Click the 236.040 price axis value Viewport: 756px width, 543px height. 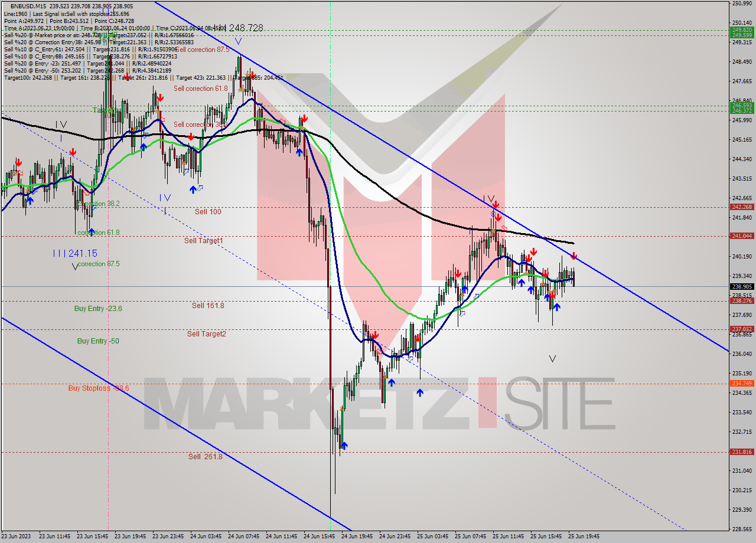point(742,354)
